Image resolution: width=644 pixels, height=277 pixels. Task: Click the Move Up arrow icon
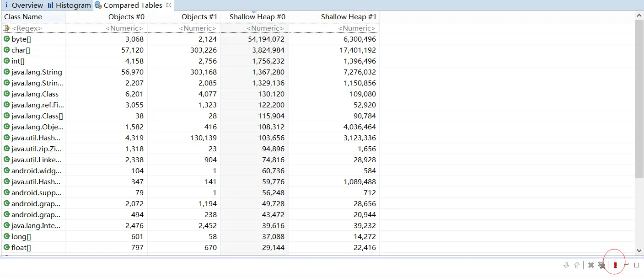(x=577, y=265)
